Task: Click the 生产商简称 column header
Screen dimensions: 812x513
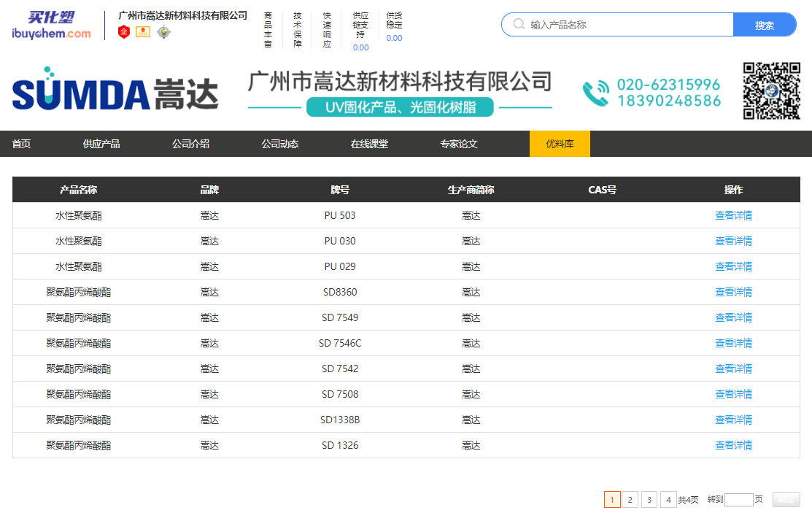Action: pos(471,190)
